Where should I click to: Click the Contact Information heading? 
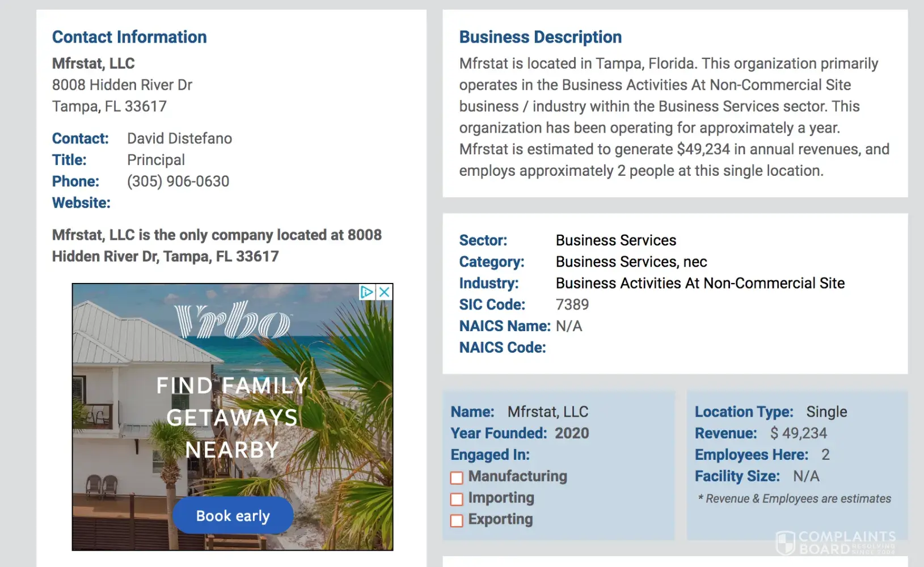129,37
